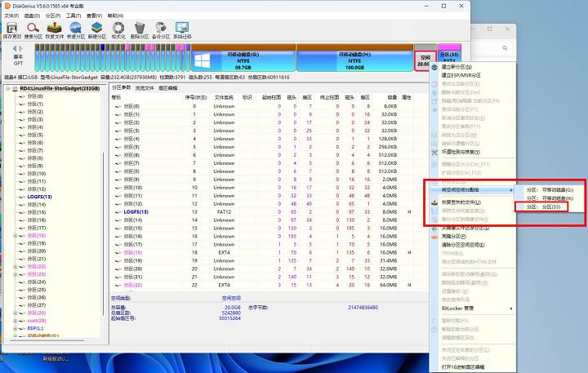Select the 分区(22) EXT4 table row

pos(268,285)
